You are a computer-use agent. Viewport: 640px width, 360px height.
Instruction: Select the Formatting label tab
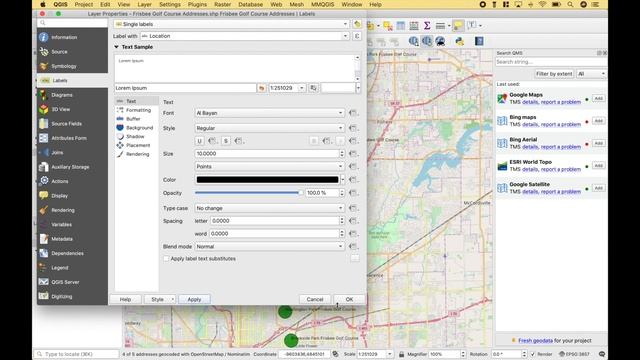point(137,110)
